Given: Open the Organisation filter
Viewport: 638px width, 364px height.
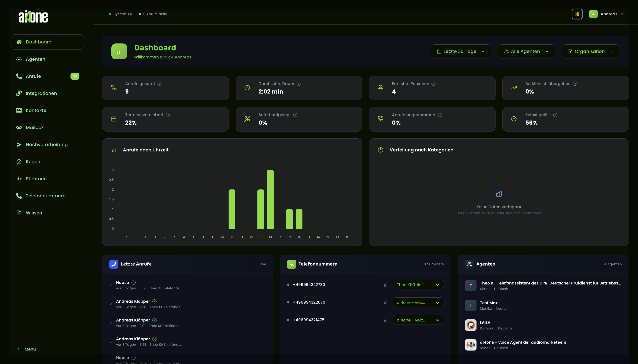Looking at the screenshot, I should pyautogui.click(x=591, y=51).
